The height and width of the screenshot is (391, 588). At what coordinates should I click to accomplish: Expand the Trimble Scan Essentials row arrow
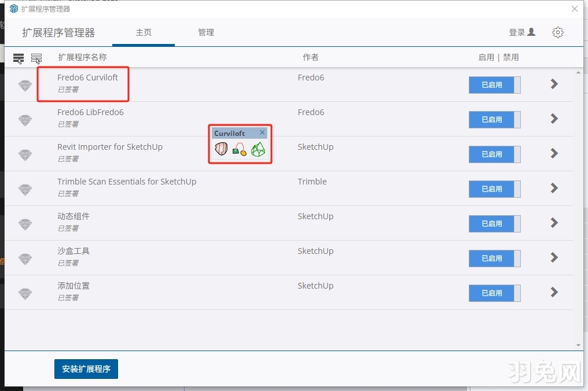tap(554, 188)
